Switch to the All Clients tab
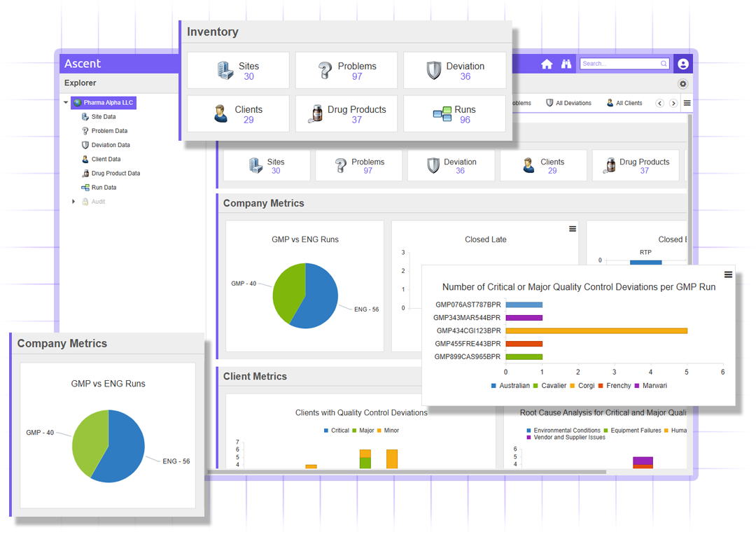The image size is (756, 537). point(624,103)
